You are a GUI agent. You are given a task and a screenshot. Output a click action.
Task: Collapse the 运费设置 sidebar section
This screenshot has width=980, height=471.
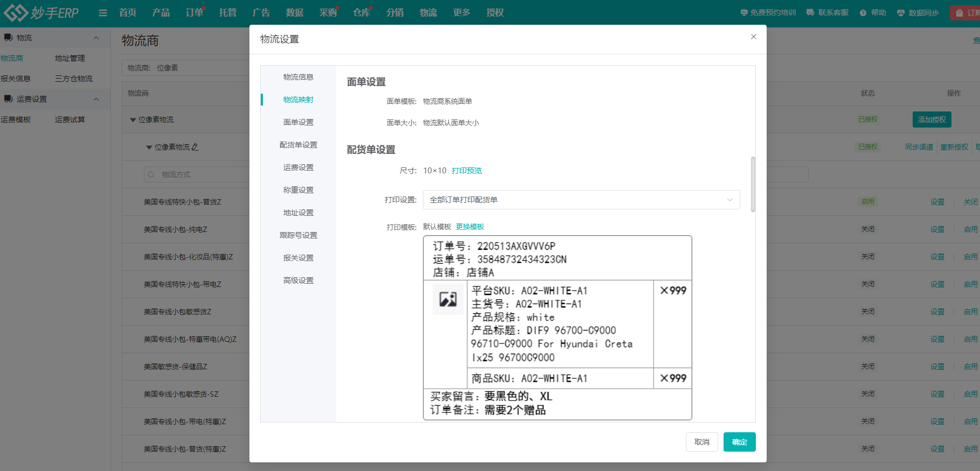point(96,99)
